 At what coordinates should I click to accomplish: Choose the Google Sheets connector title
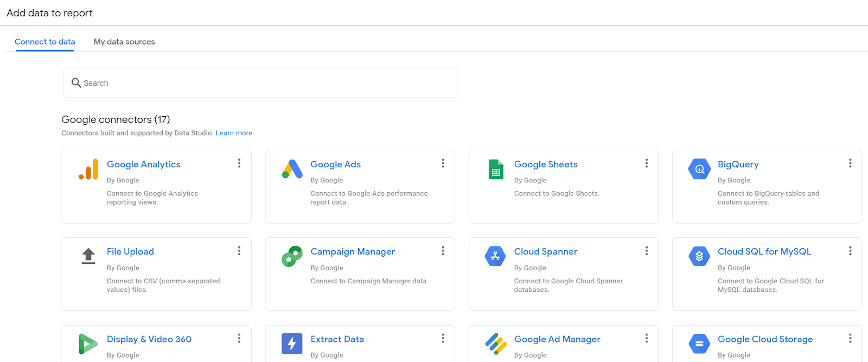point(546,164)
